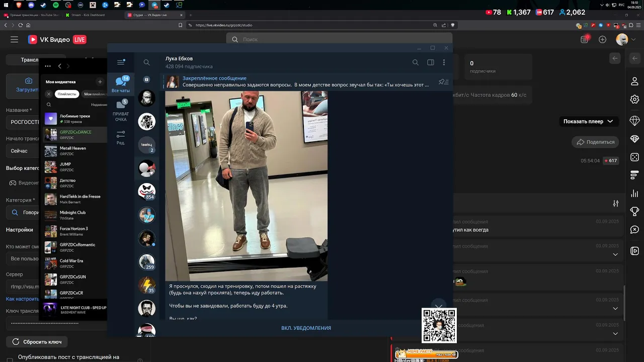The height and width of the screenshot is (362, 644).
Task: Open the Spotify three-dot menu
Action: [48, 66]
